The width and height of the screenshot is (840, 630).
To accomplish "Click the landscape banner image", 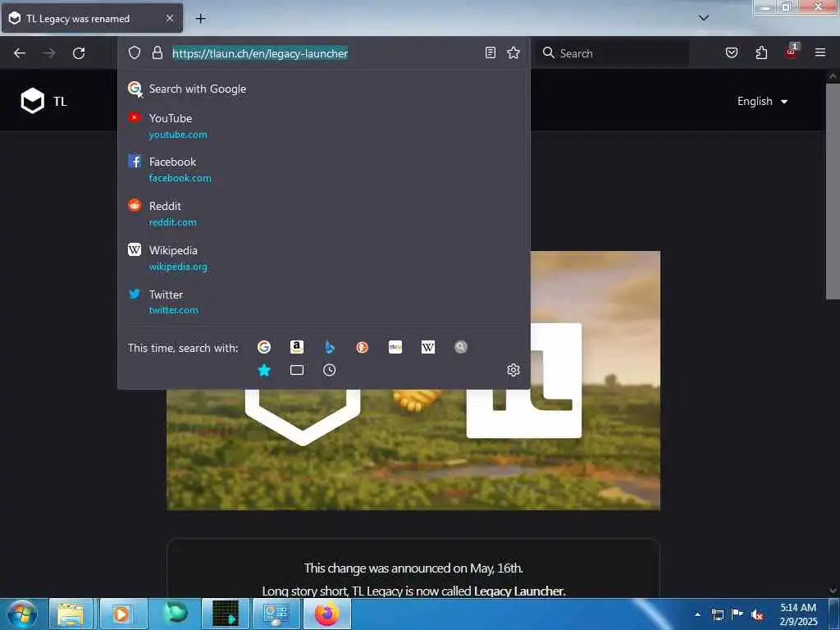I will tap(413, 450).
